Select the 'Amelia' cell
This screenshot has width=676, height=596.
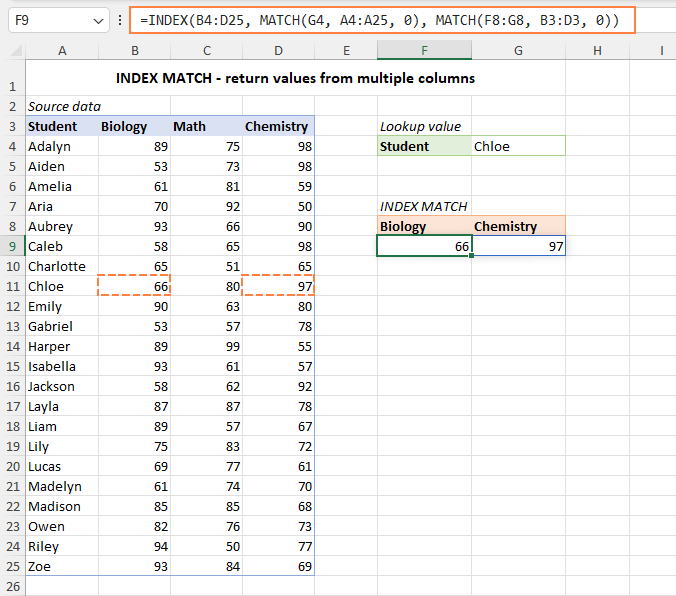click(x=62, y=186)
